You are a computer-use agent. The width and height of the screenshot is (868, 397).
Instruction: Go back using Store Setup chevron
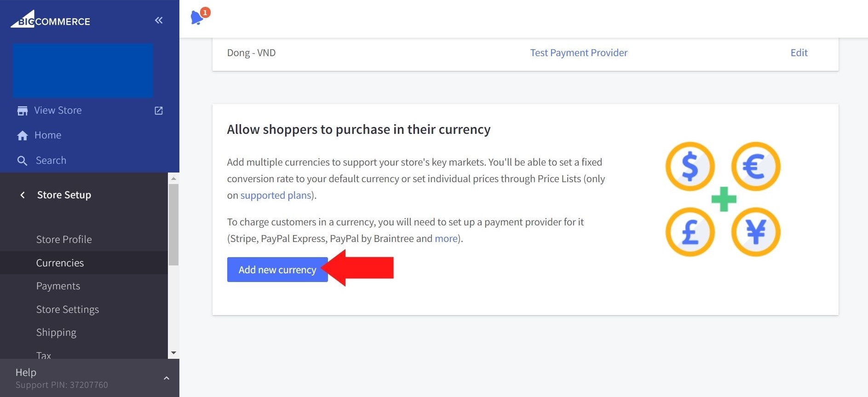tap(23, 195)
